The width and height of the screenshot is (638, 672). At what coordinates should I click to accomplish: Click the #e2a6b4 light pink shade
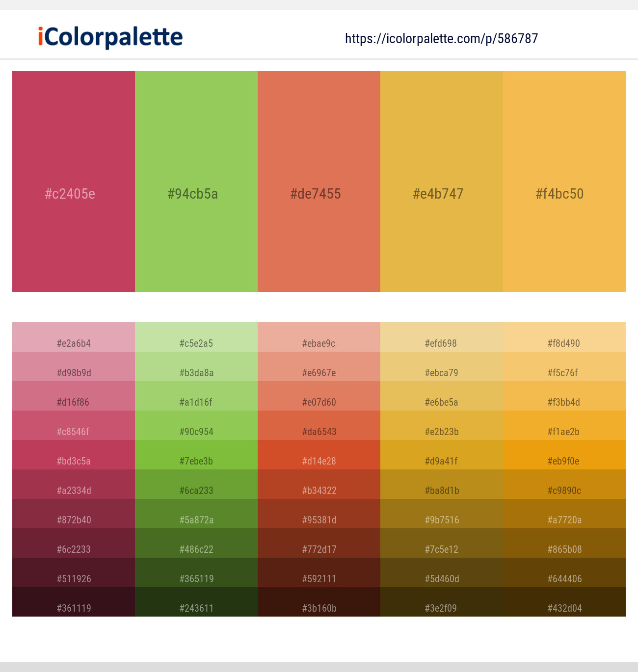(x=73, y=343)
